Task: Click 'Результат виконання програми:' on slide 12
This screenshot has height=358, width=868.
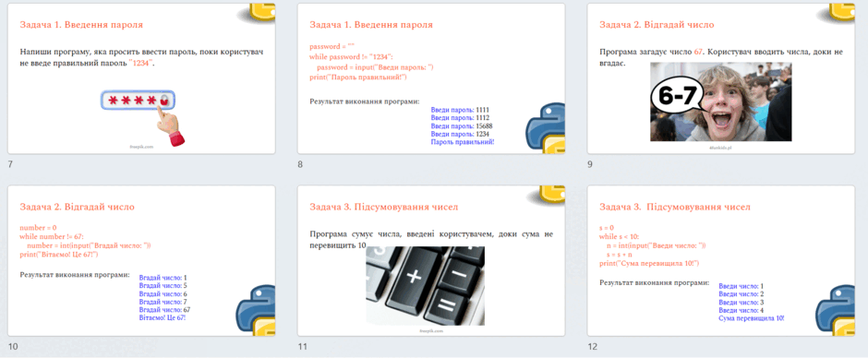Action: pyautogui.click(x=655, y=282)
